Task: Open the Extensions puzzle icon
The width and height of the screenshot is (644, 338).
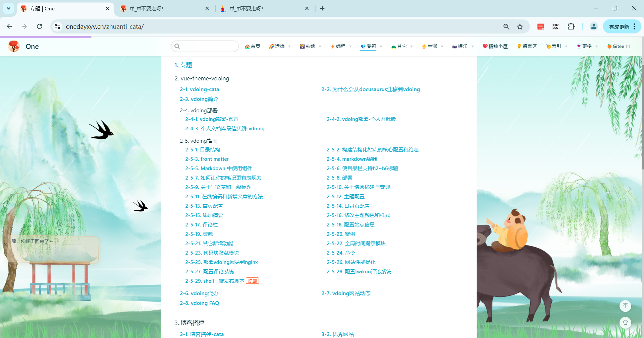Action: pos(571,26)
